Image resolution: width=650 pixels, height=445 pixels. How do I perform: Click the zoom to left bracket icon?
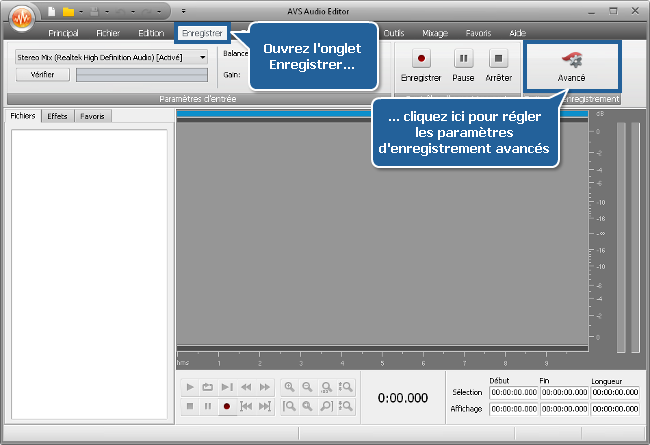pyautogui.click(x=289, y=406)
